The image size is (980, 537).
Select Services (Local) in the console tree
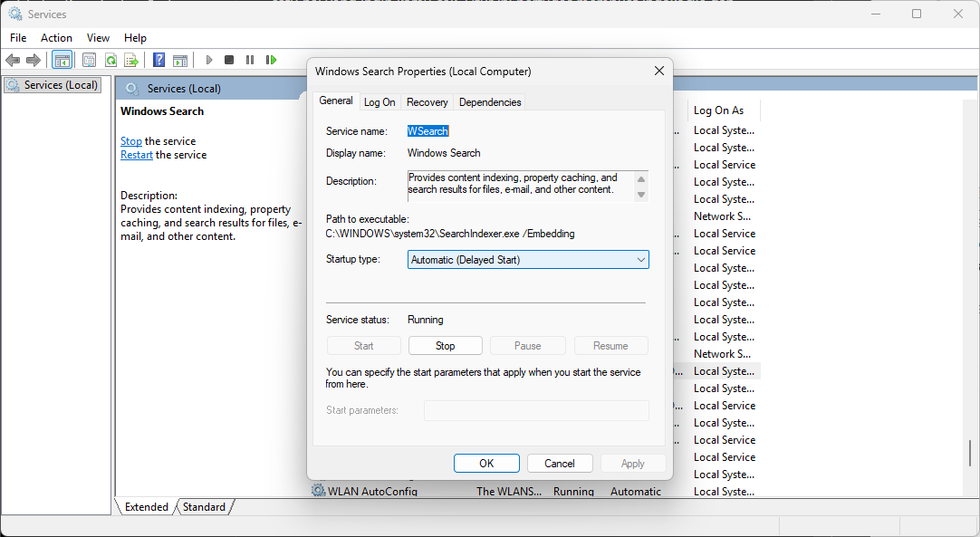coord(53,85)
